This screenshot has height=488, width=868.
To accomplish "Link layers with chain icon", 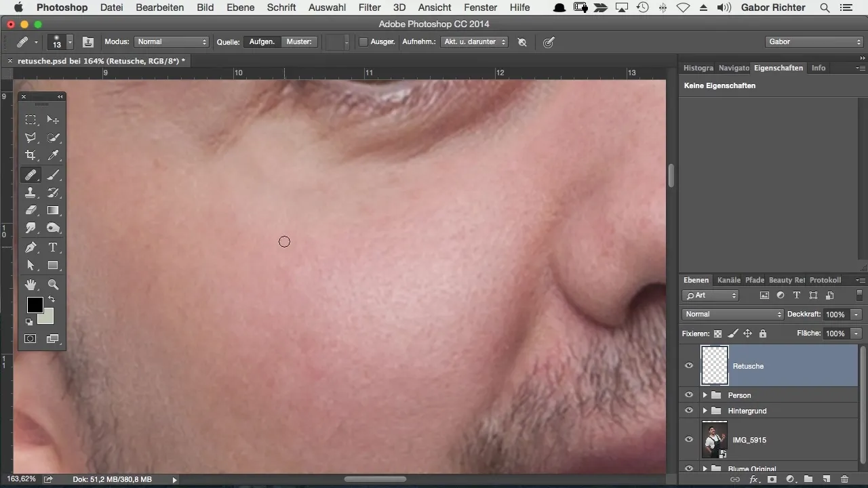I will coord(734,479).
